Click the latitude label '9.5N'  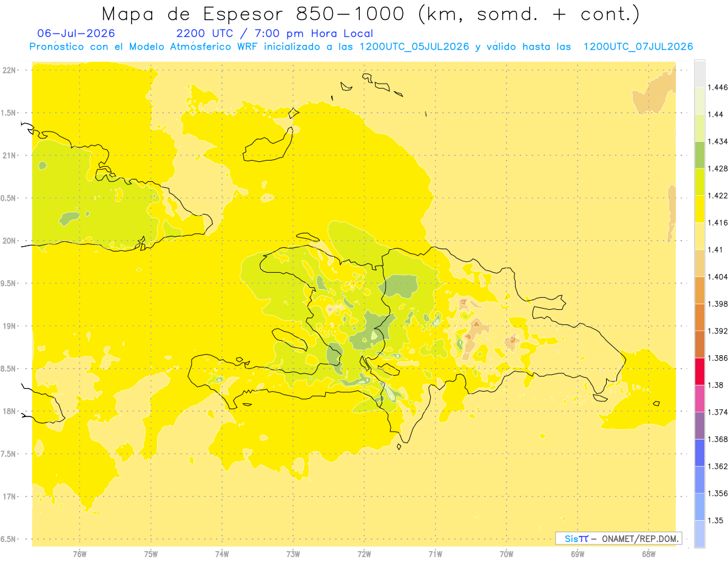click(9, 283)
